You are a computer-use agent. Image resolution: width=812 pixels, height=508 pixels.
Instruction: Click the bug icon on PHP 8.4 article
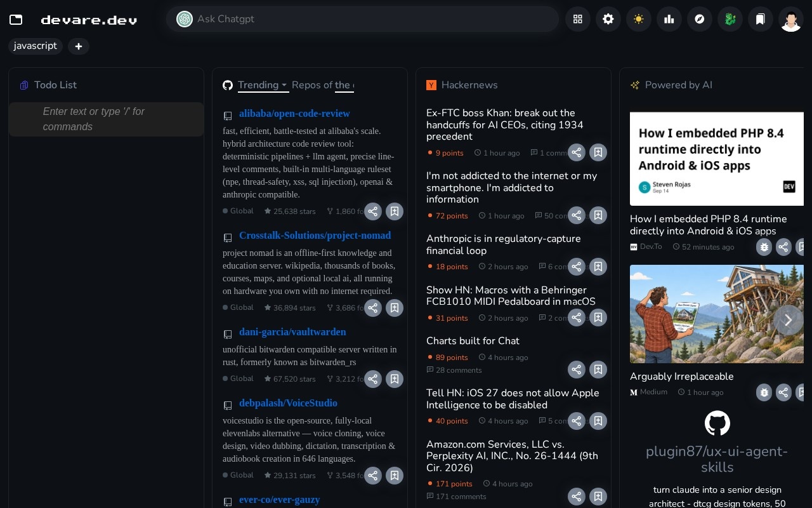click(764, 247)
